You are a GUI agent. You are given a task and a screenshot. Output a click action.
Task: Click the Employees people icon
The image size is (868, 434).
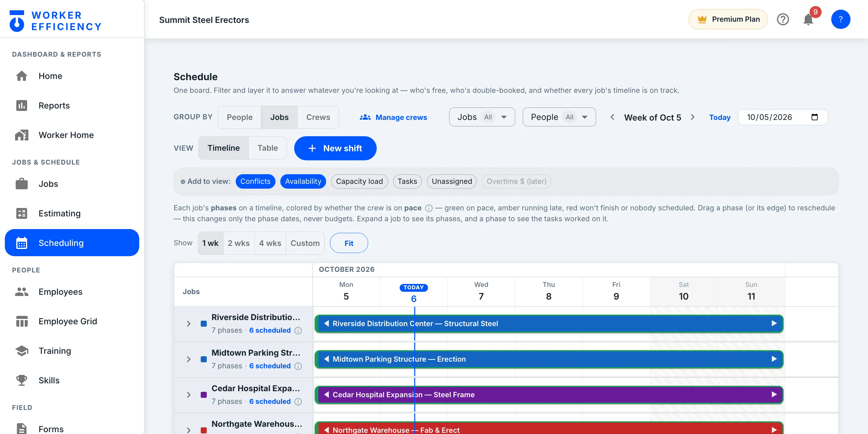click(x=22, y=292)
